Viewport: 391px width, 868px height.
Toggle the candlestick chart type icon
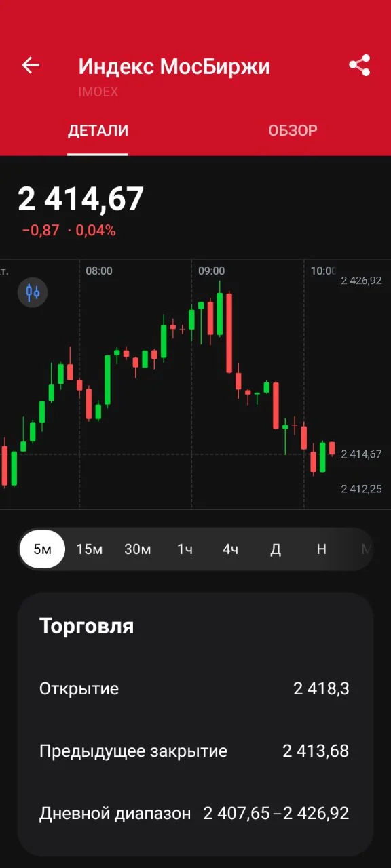pos(33,292)
